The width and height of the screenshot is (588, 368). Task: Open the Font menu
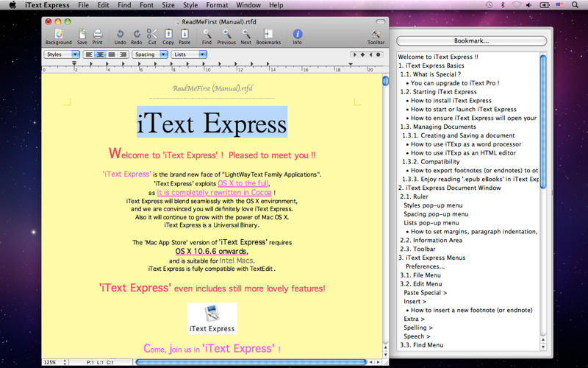point(146,5)
